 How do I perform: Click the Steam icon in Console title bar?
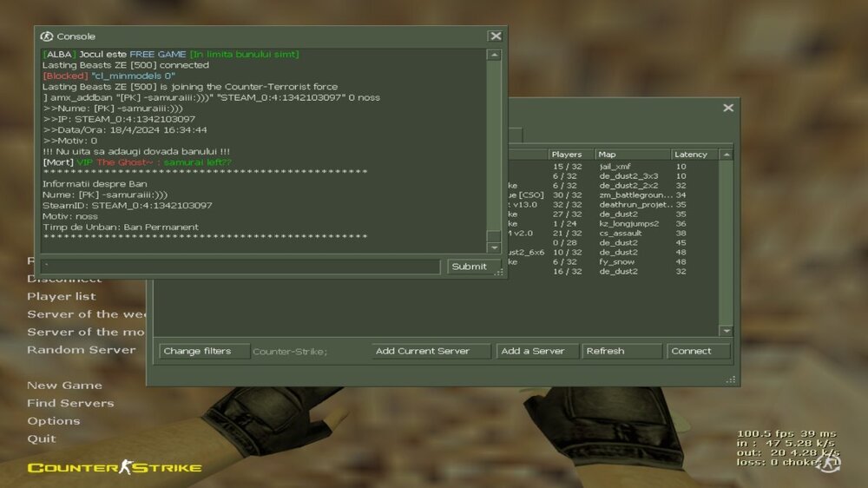[48, 36]
